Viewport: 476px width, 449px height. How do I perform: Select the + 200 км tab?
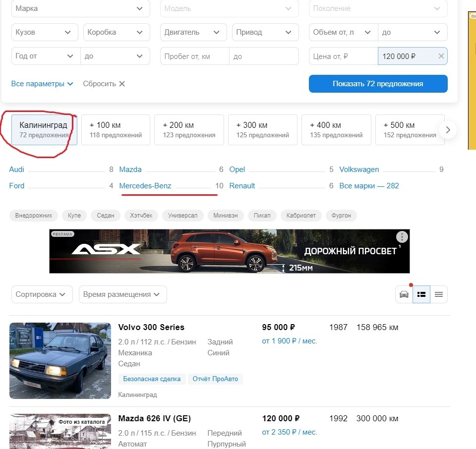coord(189,130)
